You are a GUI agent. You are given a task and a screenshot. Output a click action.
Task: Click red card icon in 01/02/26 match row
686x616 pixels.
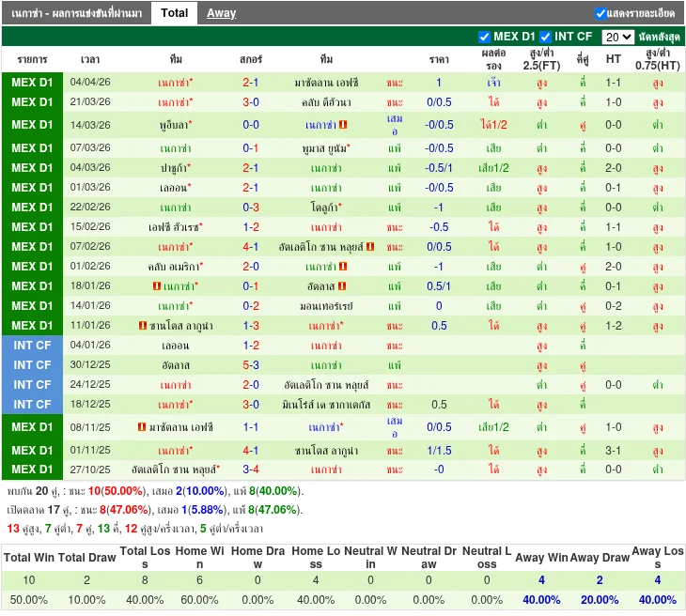tap(343, 267)
